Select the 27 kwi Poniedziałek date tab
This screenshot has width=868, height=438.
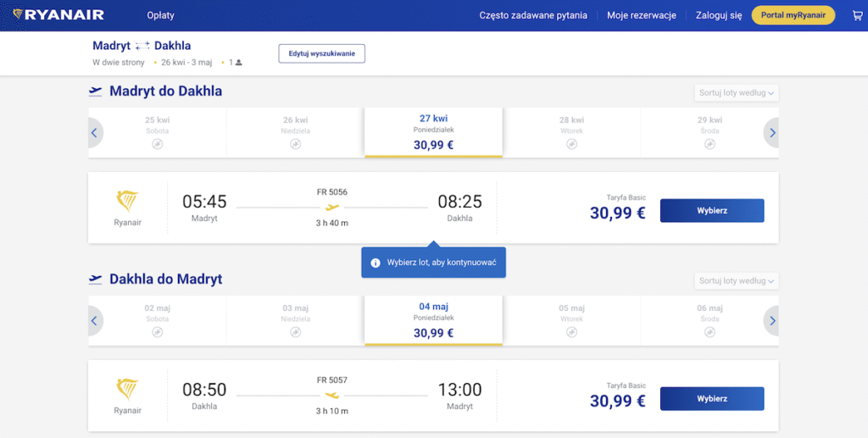coord(433,132)
